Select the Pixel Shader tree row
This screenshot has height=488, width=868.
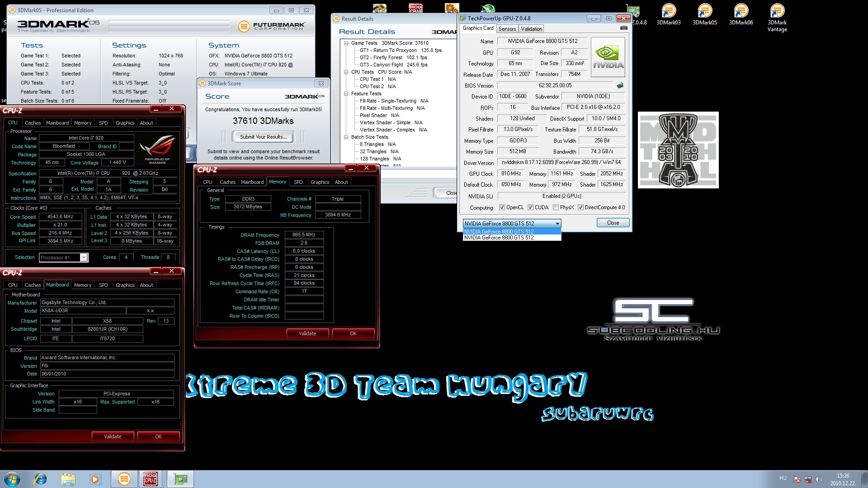[379, 116]
